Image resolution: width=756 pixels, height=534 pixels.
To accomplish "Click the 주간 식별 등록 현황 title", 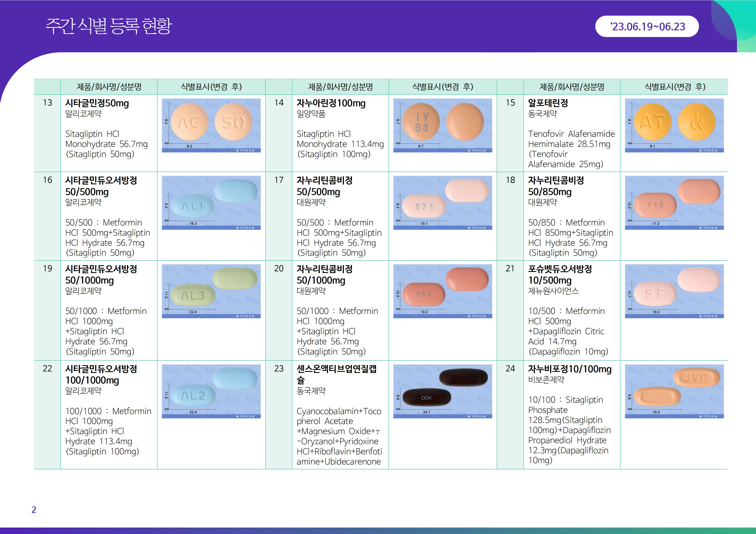I will pyautogui.click(x=109, y=26).
